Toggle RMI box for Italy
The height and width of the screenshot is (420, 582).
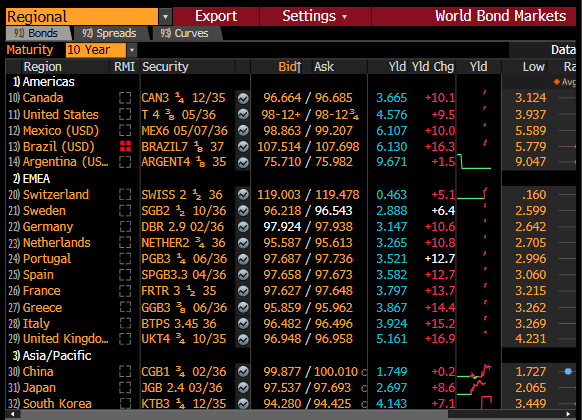tap(125, 324)
